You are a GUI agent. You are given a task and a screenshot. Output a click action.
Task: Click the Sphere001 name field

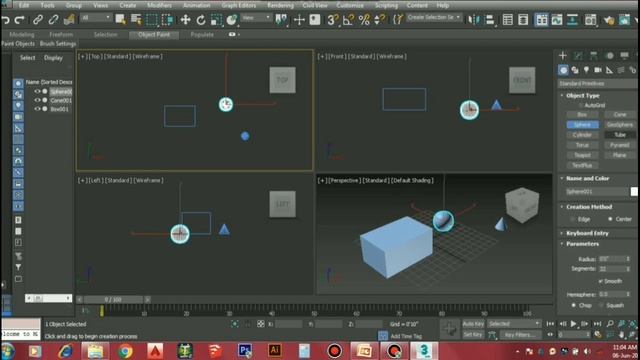[x=597, y=191]
